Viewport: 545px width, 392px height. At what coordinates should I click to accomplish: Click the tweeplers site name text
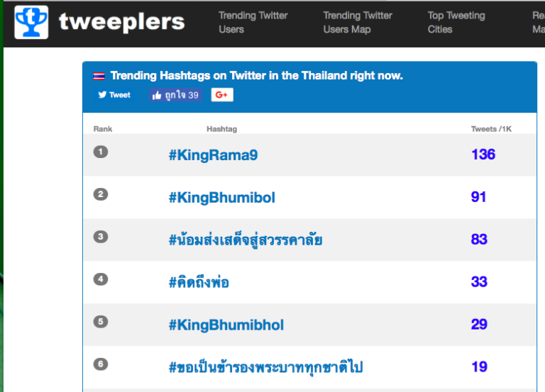point(121,22)
